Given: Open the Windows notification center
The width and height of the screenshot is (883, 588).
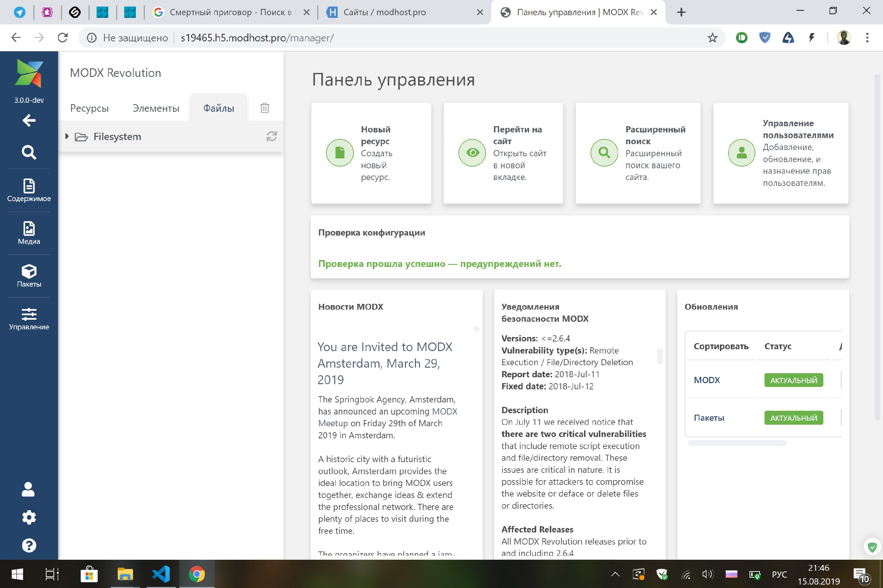Looking at the screenshot, I should click(x=862, y=575).
